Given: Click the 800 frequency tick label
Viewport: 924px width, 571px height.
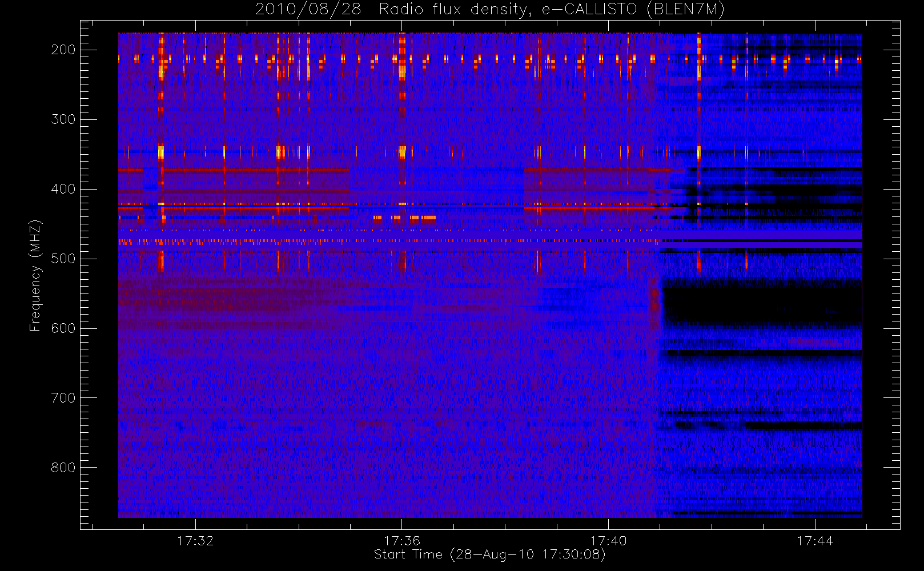Looking at the screenshot, I should point(63,468).
